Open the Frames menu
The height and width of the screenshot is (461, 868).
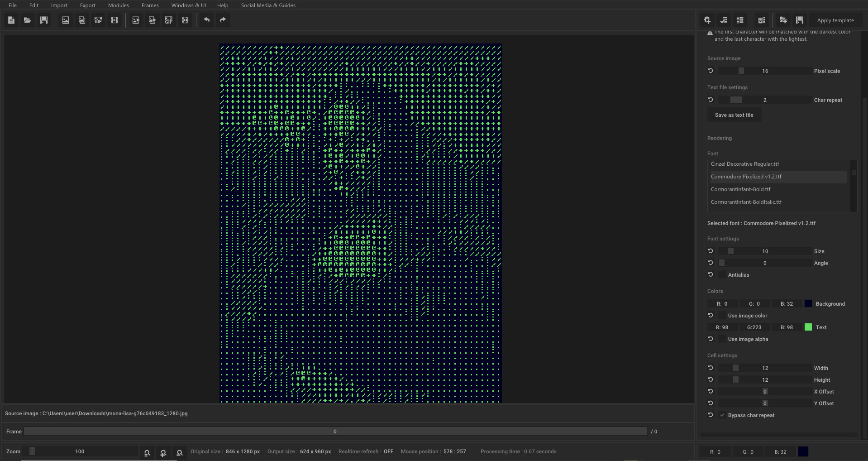pos(149,5)
